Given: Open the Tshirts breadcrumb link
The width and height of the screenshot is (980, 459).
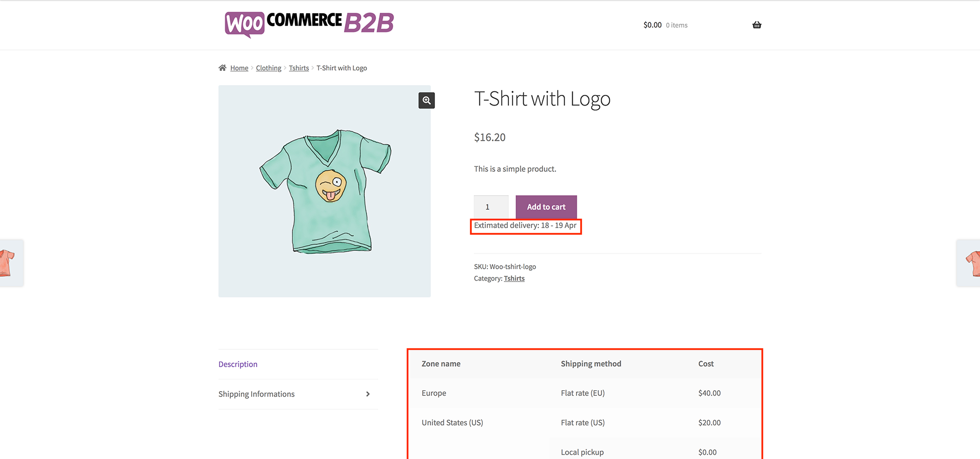Looking at the screenshot, I should 299,68.
